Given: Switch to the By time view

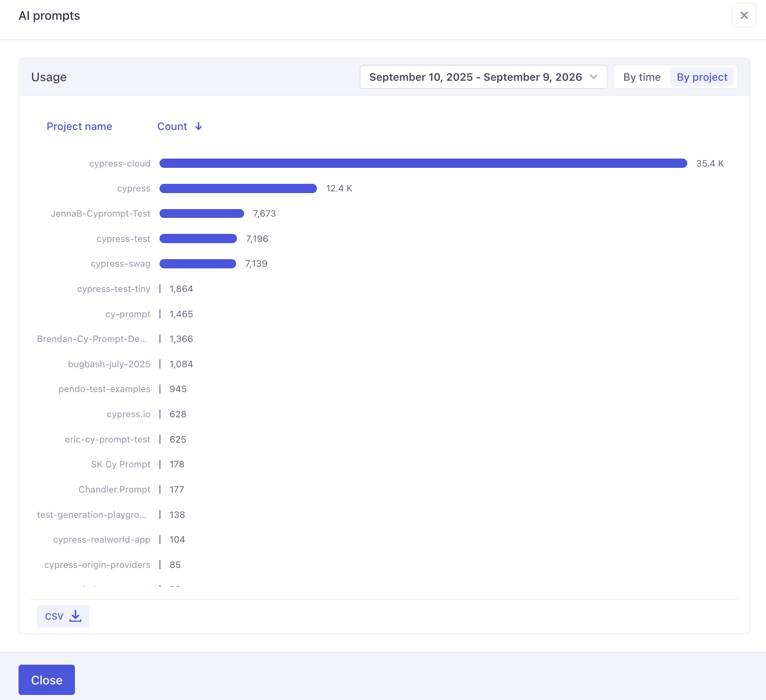Looking at the screenshot, I should pos(641,77).
